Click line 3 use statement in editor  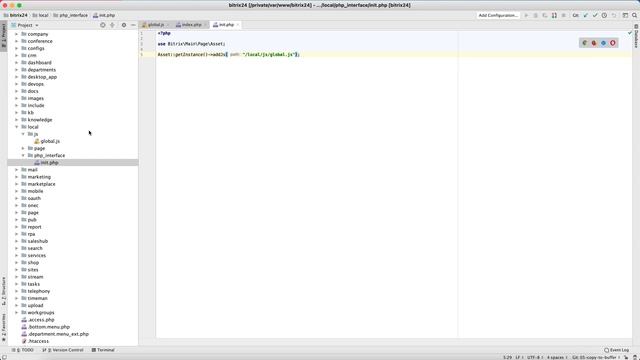click(x=191, y=44)
